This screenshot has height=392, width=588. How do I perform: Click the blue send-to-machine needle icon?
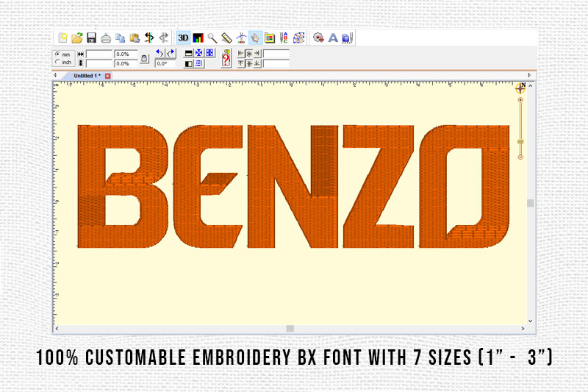pos(348,38)
